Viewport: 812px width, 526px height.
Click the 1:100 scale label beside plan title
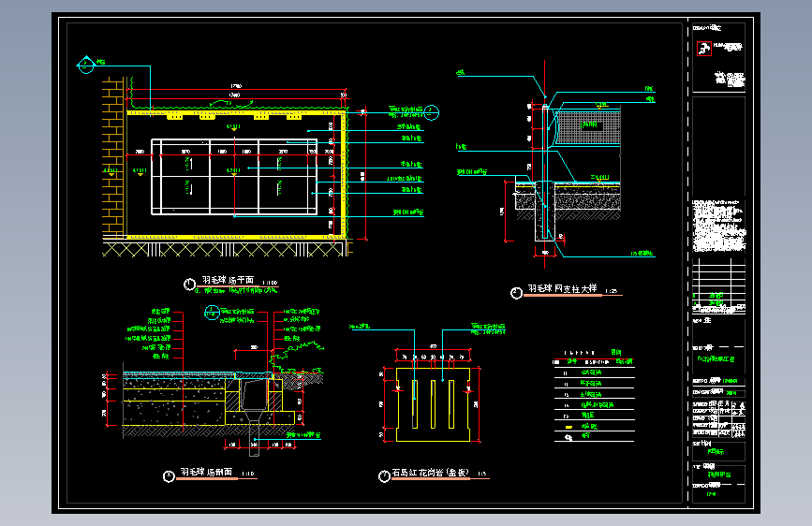coord(270,283)
